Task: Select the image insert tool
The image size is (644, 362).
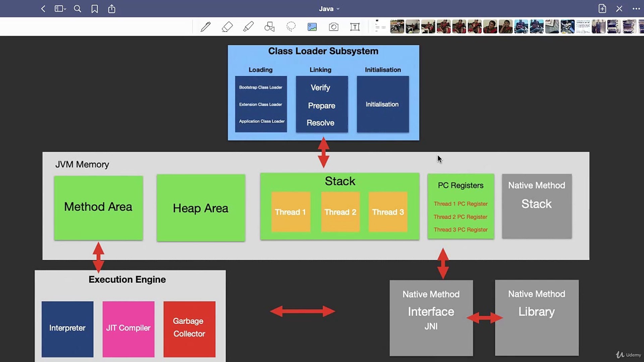Action: tap(312, 27)
